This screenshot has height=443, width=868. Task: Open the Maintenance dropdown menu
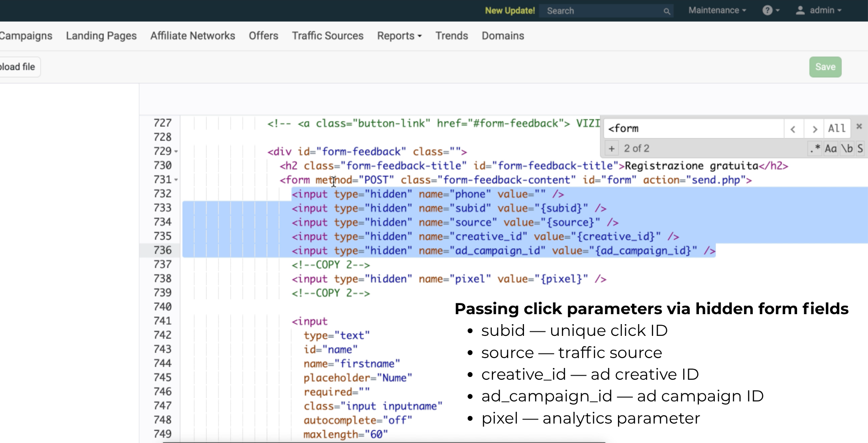(x=717, y=10)
